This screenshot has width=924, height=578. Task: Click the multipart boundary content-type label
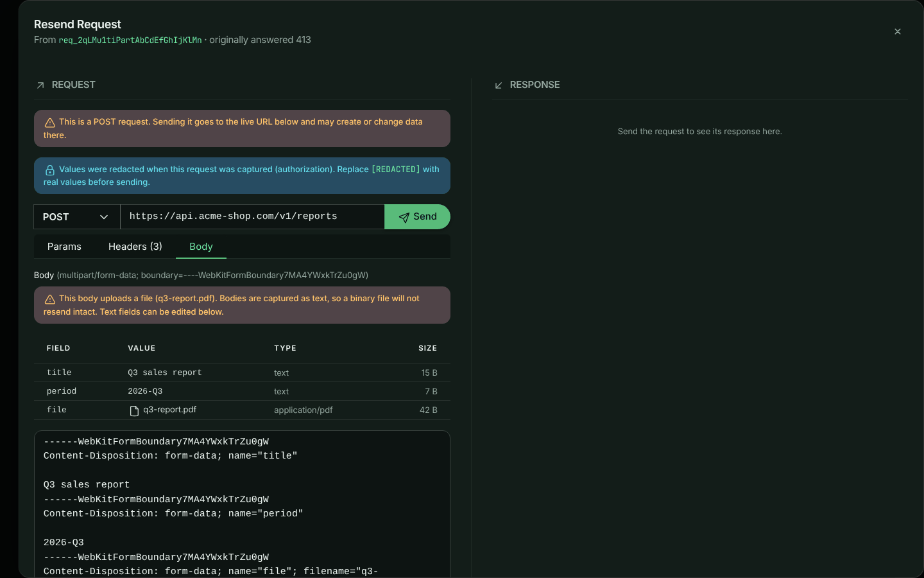(x=212, y=276)
